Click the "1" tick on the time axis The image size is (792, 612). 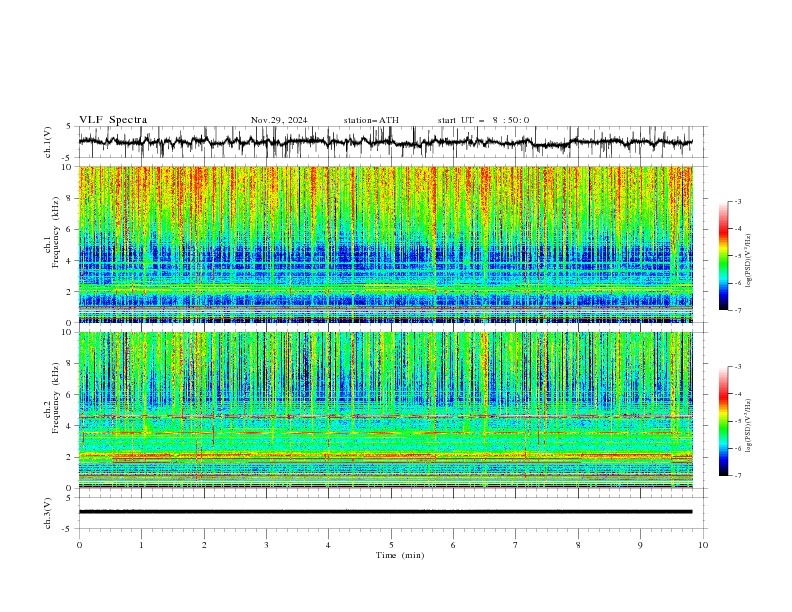tap(141, 545)
